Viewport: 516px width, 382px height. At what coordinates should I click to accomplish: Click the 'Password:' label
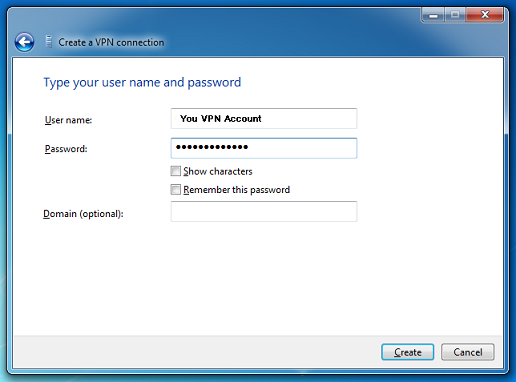coord(66,149)
